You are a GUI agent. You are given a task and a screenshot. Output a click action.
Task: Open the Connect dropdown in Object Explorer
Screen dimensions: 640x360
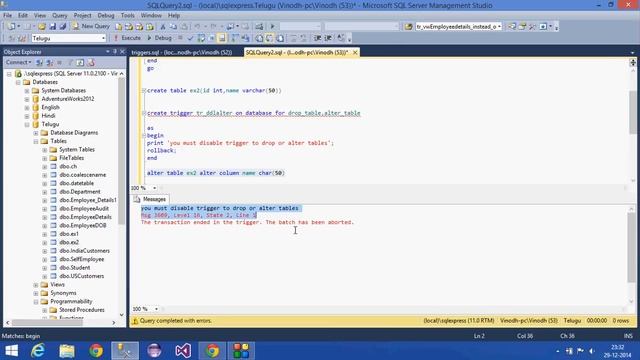pyautogui.click(x=19, y=62)
